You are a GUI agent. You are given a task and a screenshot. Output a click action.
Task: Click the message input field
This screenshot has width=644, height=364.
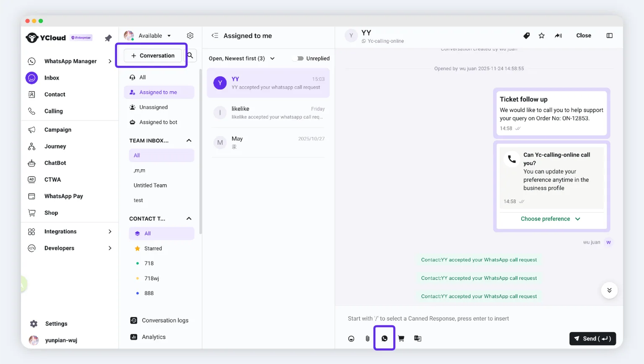tap(479, 319)
